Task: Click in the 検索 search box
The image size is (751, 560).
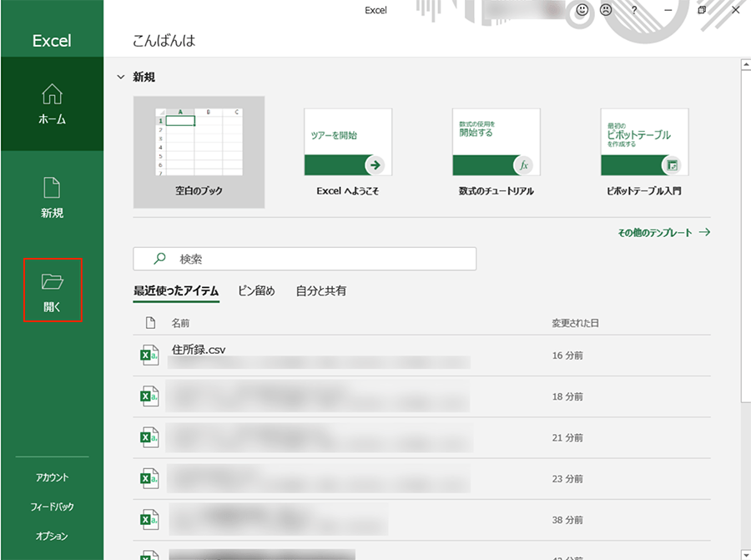Action: pyautogui.click(x=305, y=259)
